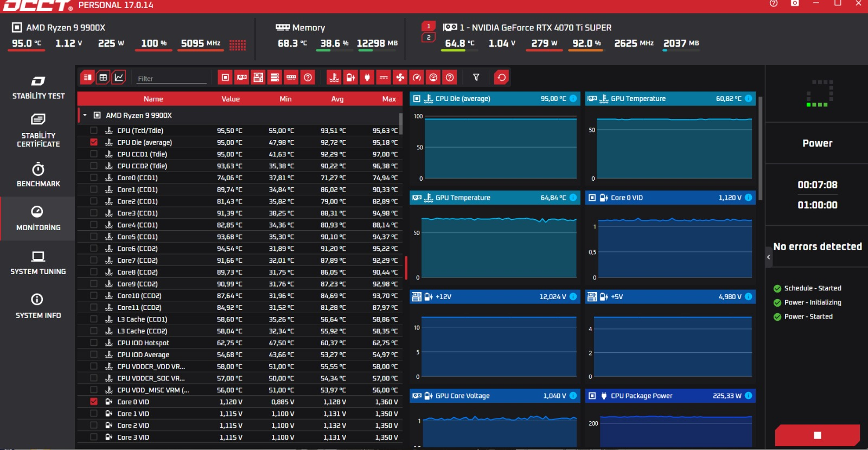Check the CPU (Tctl/Tdie) checkbox
The image size is (868, 450).
click(x=94, y=130)
